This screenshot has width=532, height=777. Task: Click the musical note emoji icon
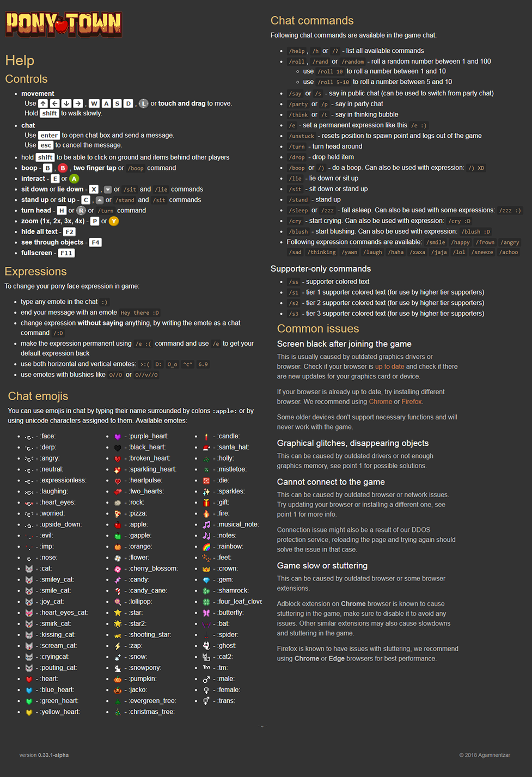tap(206, 525)
